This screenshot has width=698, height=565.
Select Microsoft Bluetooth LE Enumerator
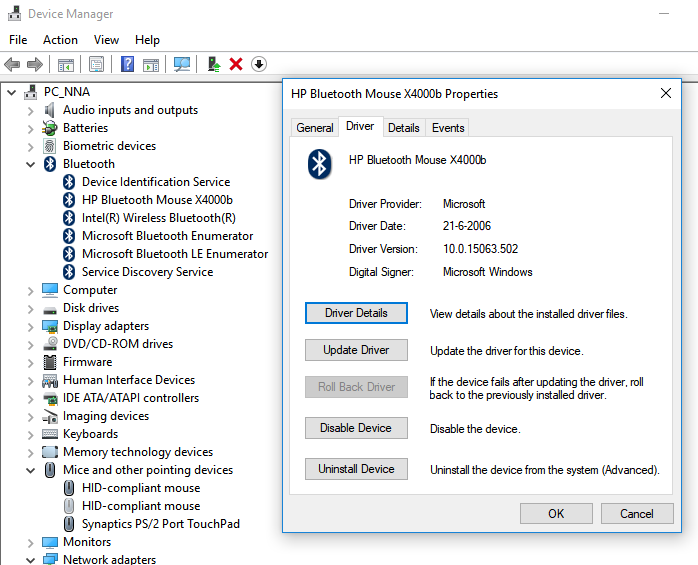175,254
